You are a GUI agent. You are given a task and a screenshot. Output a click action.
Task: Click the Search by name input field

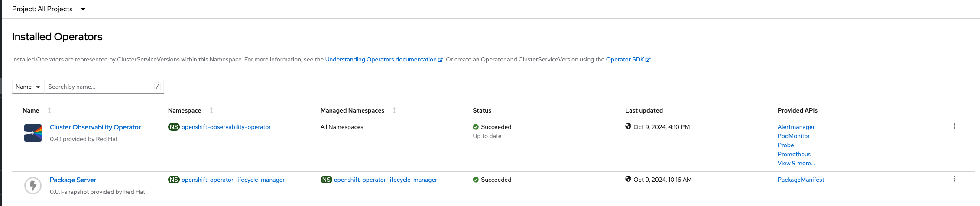pos(100,87)
